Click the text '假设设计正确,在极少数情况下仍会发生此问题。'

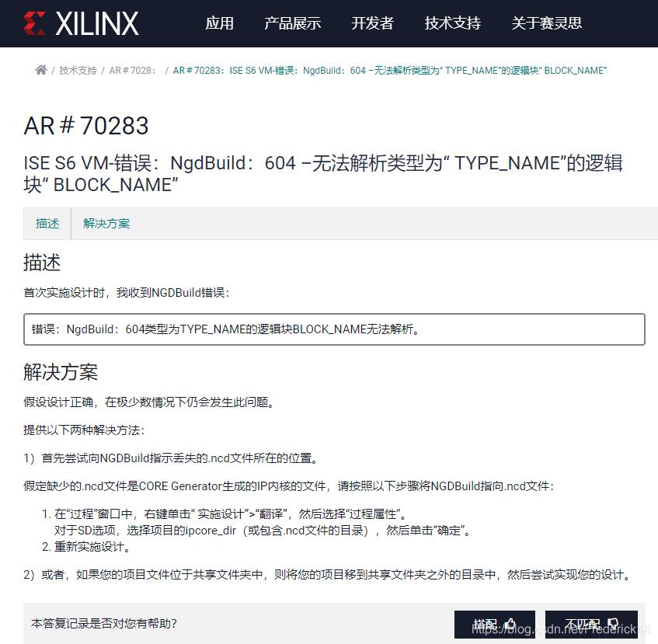(x=151, y=402)
